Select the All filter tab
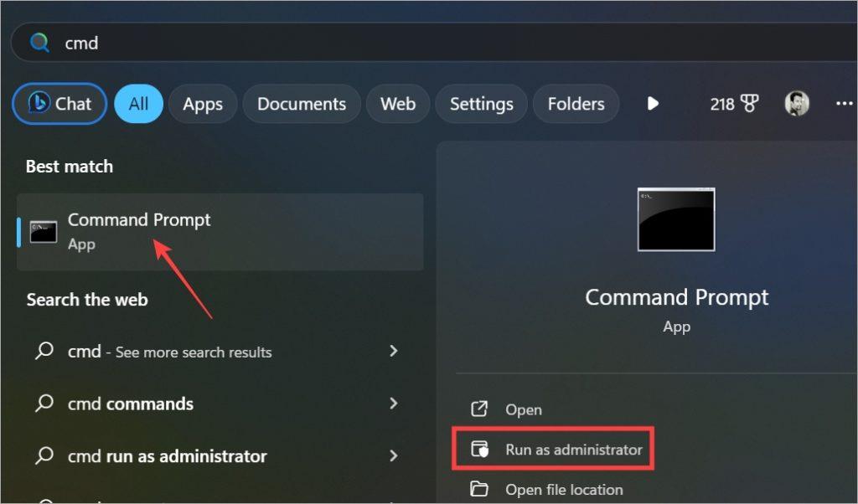The image size is (858, 504). (x=138, y=103)
